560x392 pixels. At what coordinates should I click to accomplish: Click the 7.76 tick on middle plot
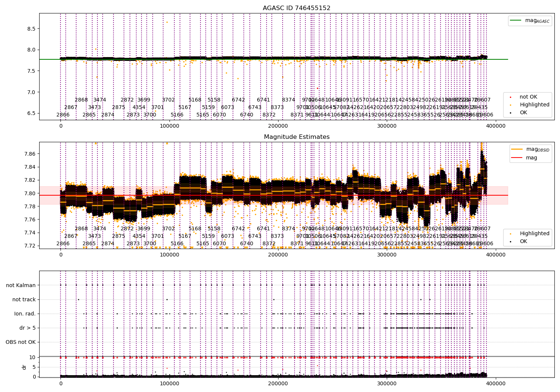point(30,220)
